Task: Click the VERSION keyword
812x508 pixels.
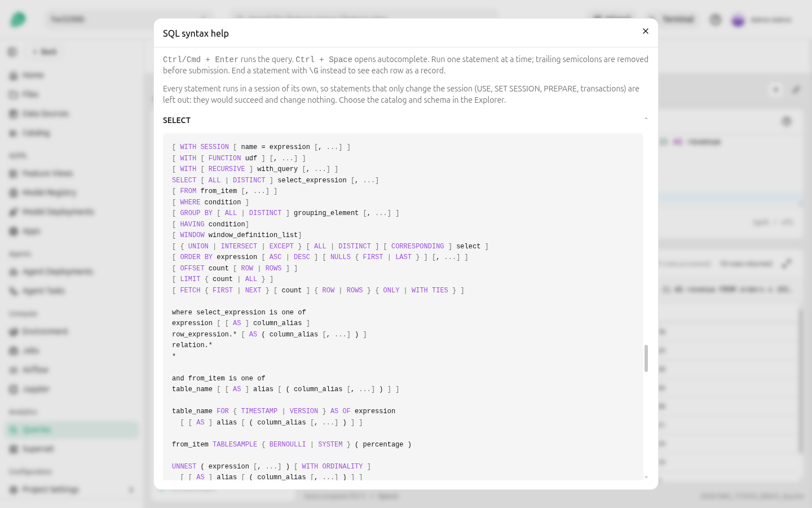Action: pyautogui.click(x=304, y=411)
